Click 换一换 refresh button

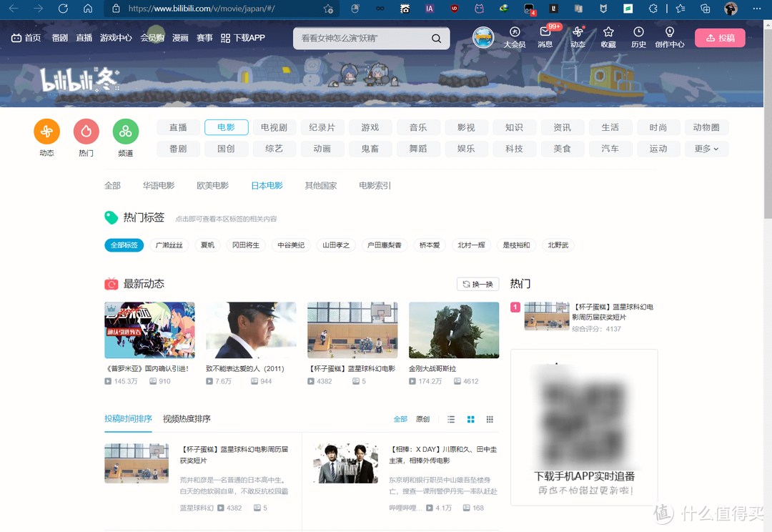point(478,284)
